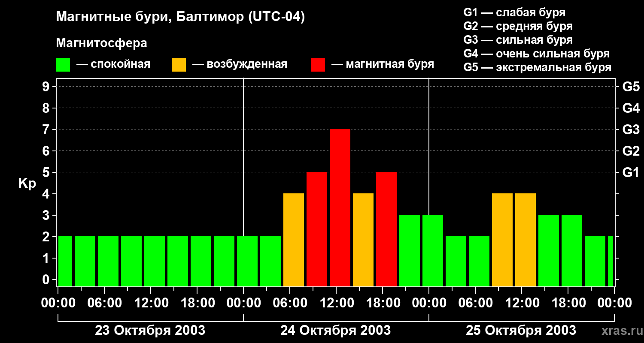Click the '24 Октября 2003' date label
The image size is (644, 343).
(335, 331)
